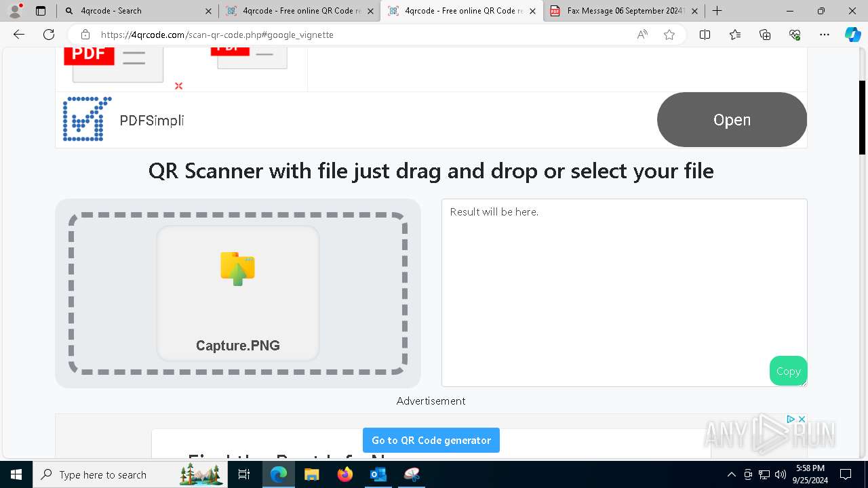Launch Firefox from taskbar

[x=345, y=474]
